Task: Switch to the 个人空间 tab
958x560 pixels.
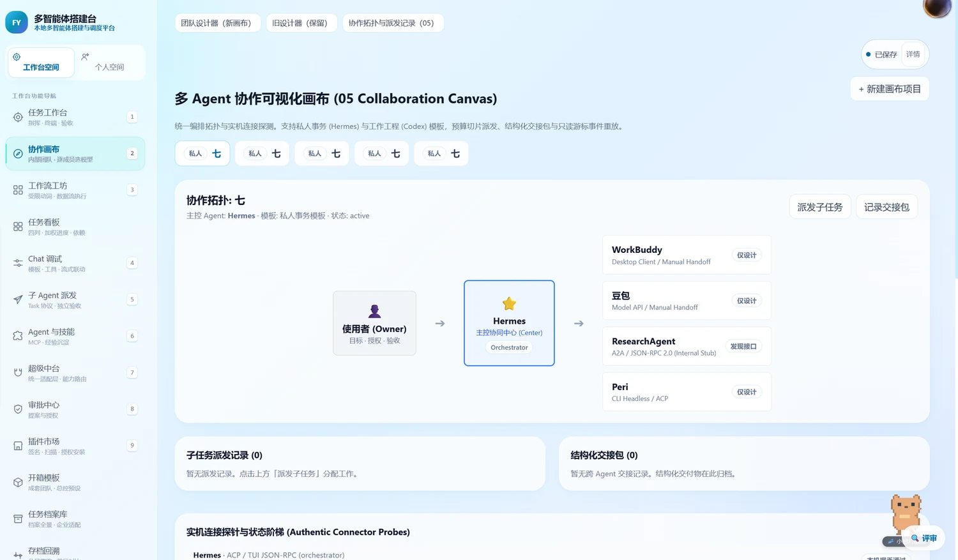Action: point(109,63)
